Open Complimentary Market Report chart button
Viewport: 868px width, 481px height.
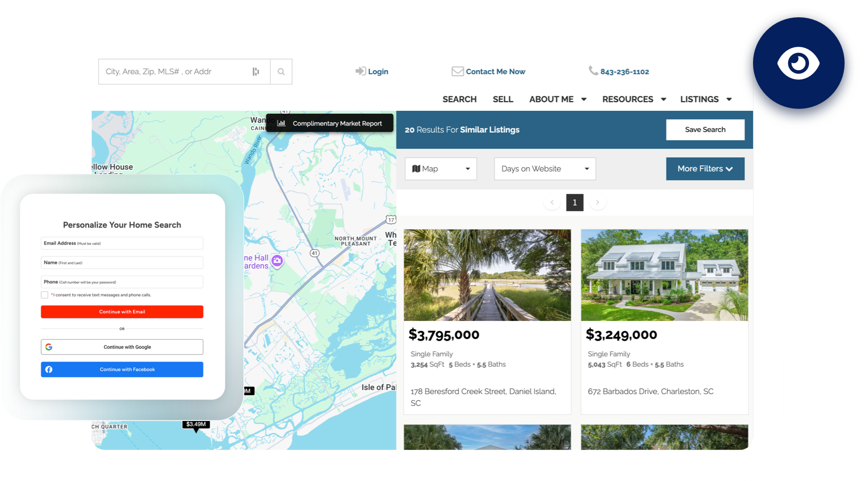[330, 123]
